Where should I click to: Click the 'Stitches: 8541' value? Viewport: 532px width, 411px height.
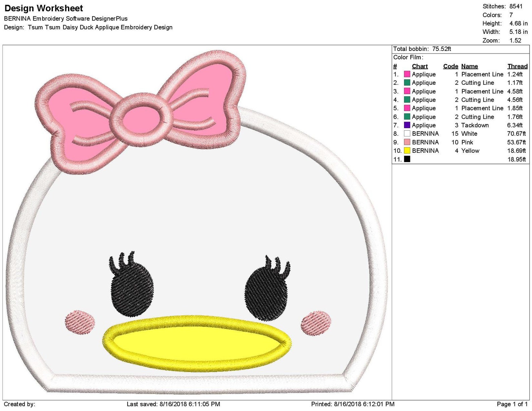(503, 6)
